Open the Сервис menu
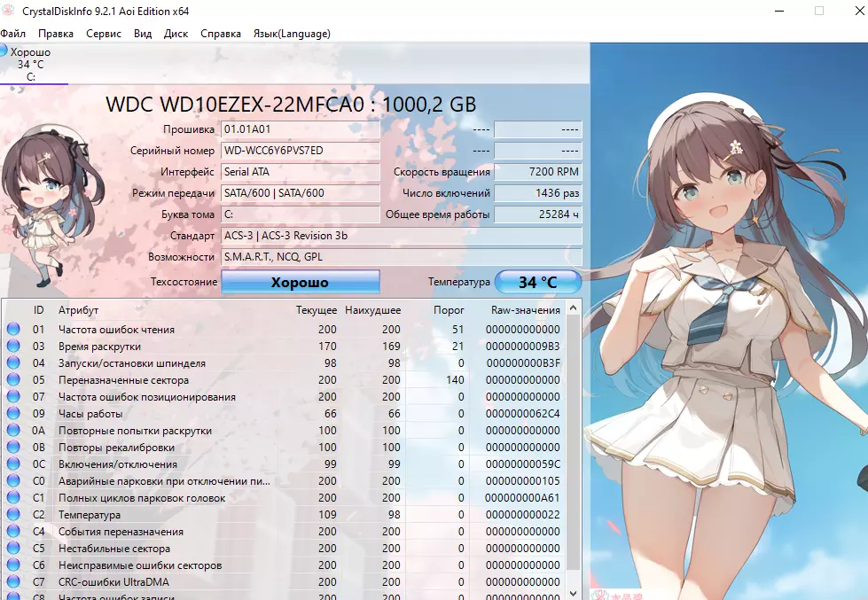 click(103, 33)
